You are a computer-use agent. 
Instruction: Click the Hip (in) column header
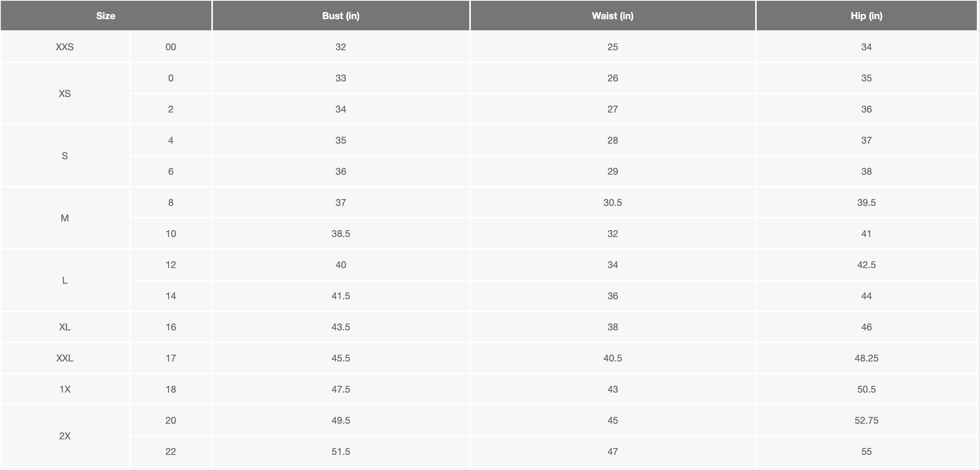pyautogui.click(x=867, y=16)
